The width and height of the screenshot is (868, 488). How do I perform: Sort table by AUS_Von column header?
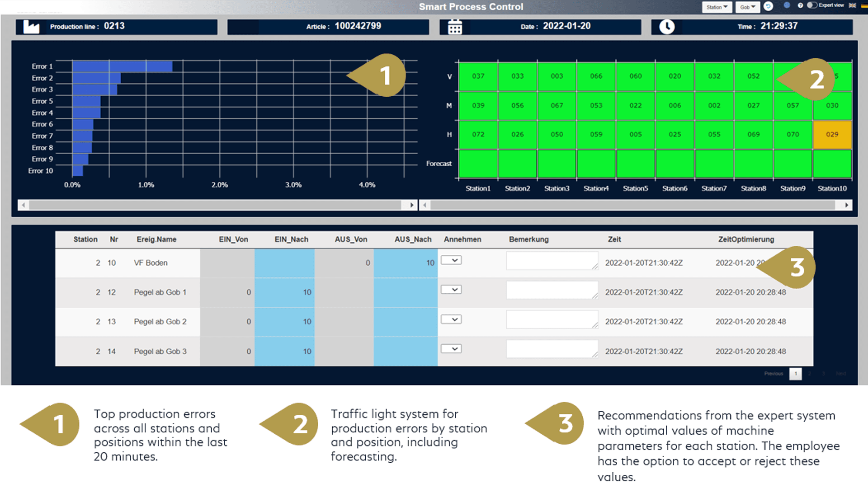(351, 239)
